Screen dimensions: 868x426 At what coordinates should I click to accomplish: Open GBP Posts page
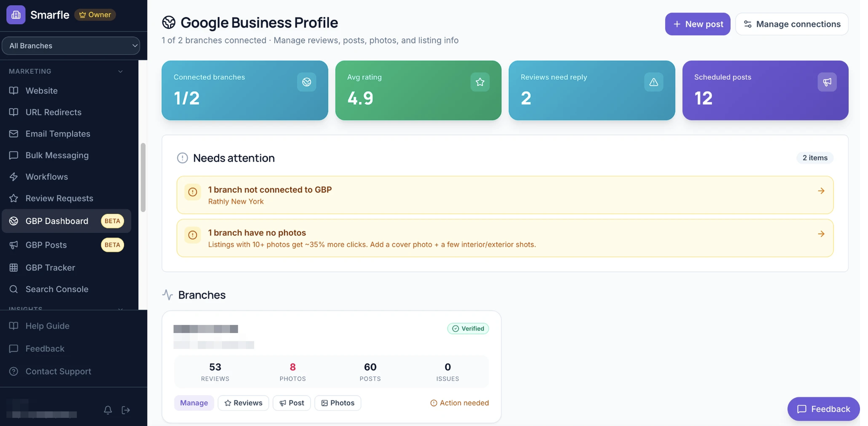[x=66, y=245]
